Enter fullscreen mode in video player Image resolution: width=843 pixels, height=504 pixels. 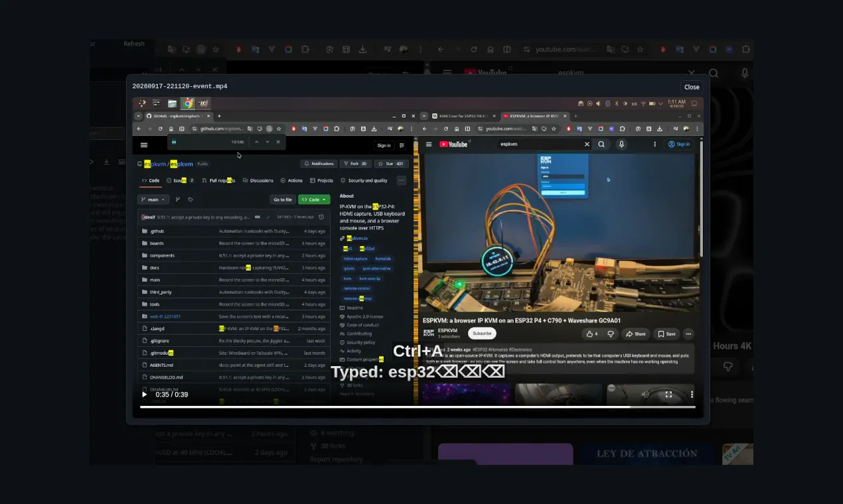tap(668, 394)
